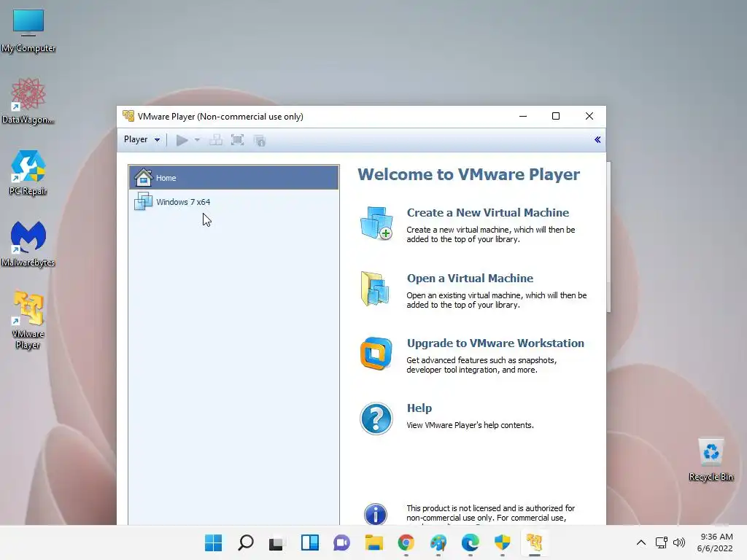Open Chat from the taskbar
The height and width of the screenshot is (560, 747).
341,542
